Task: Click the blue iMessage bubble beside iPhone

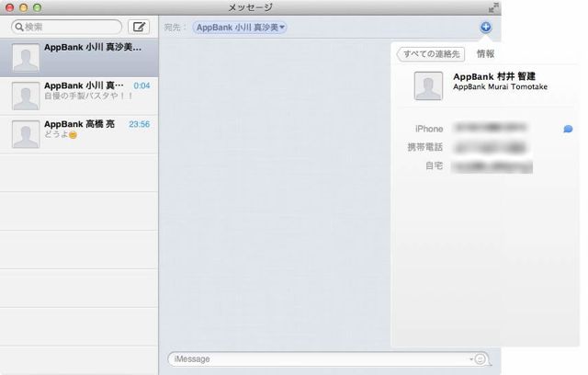Action: coord(568,129)
